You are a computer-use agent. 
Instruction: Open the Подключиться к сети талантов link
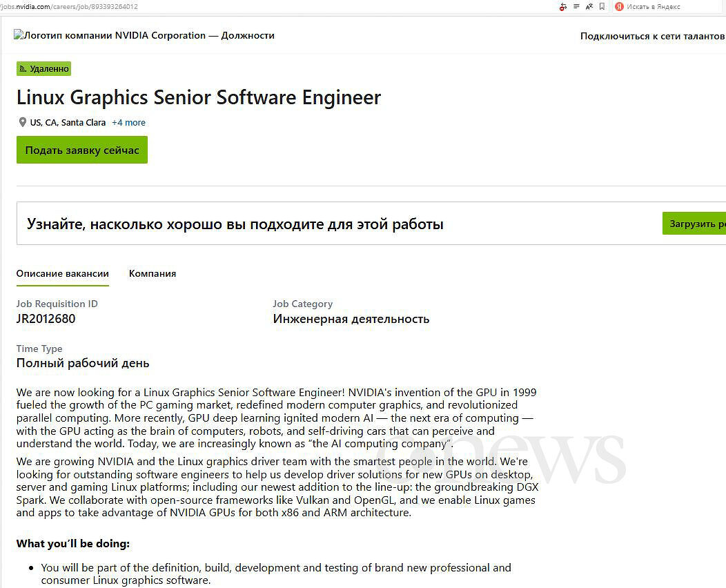coord(652,36)
